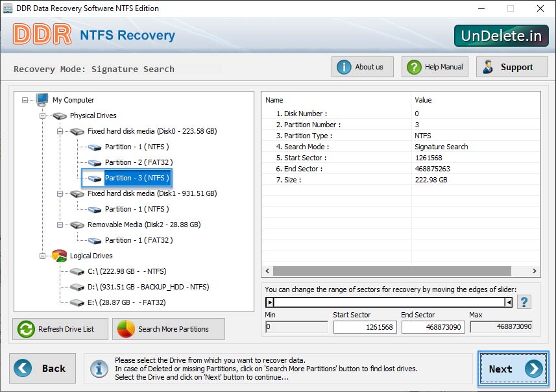
Task: Select D:\ BACKUP_HDD drive
Action: click(148, 288)
